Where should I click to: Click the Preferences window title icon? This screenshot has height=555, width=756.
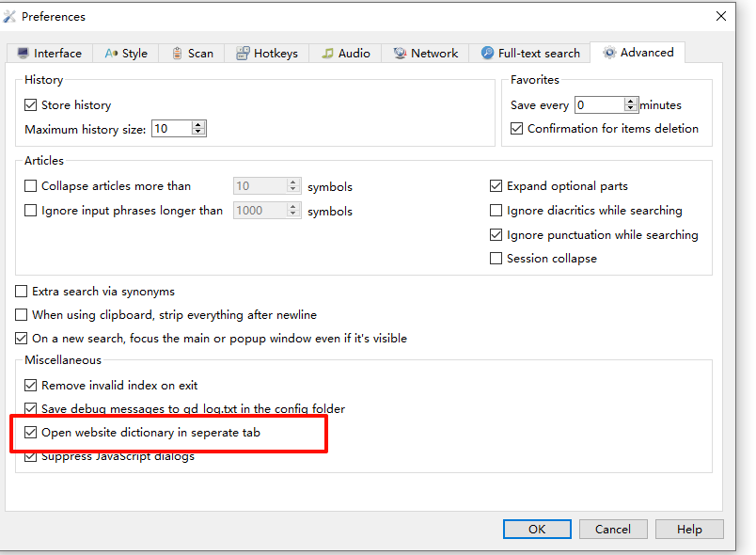click(x=10, y=16)
